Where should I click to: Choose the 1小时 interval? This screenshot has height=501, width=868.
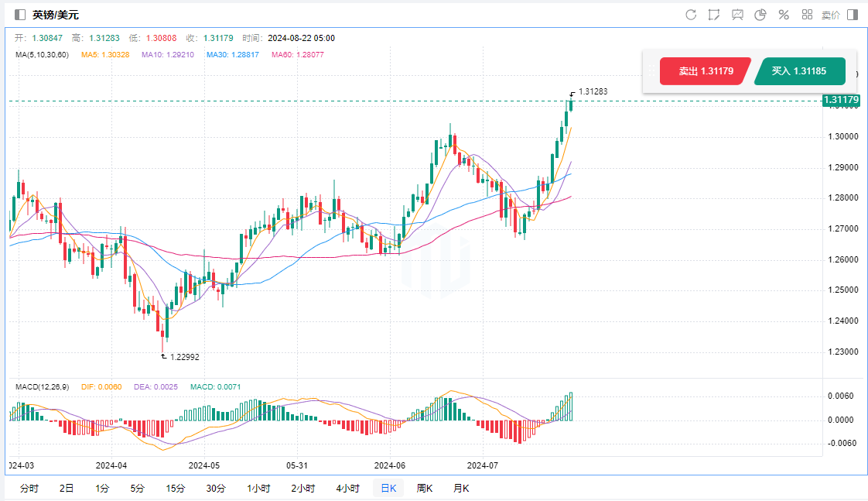[258, 488]
